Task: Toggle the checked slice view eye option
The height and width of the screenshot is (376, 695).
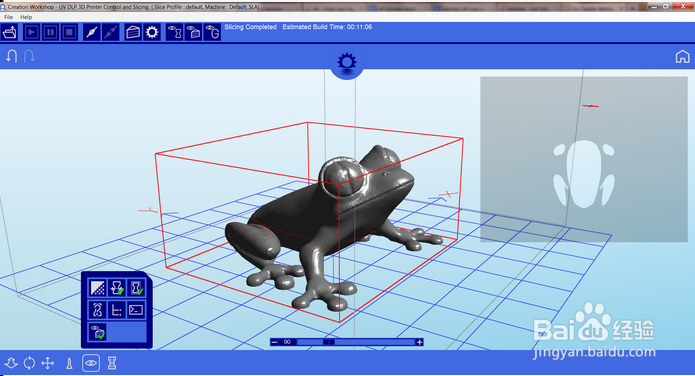Action: [x=98, y=332]
